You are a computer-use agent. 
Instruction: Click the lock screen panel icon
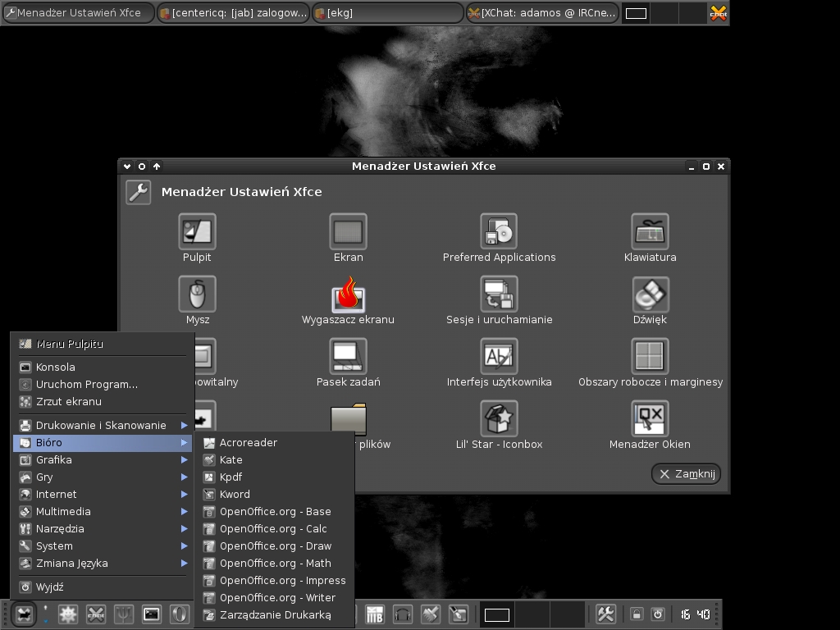coord(636,614)
